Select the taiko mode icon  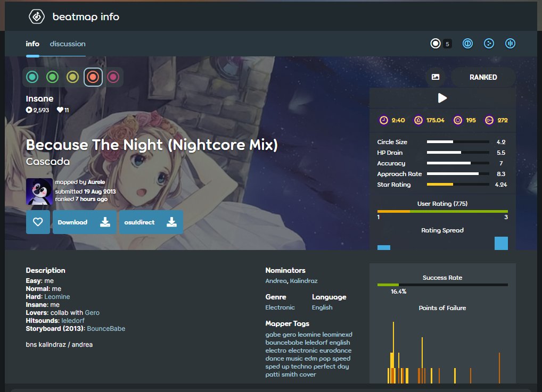tap(467, 44)
